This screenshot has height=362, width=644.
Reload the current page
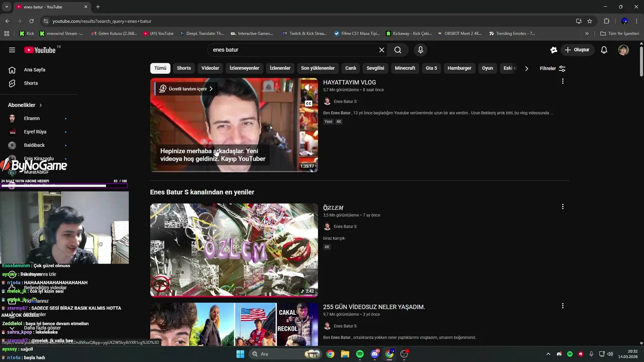[31, 21]
